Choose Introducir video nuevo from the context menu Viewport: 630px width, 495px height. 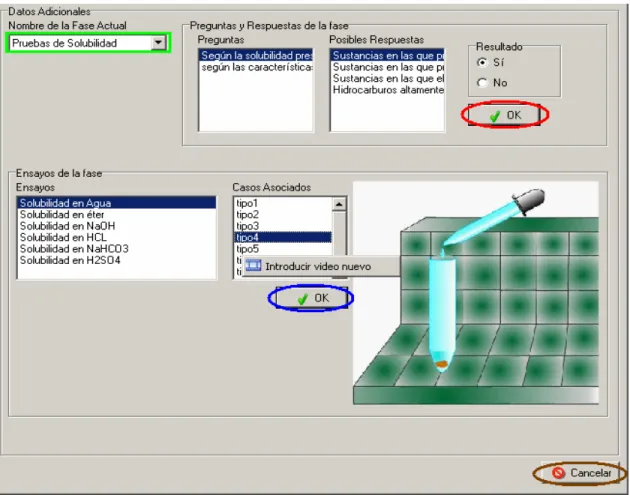(321, 266)
